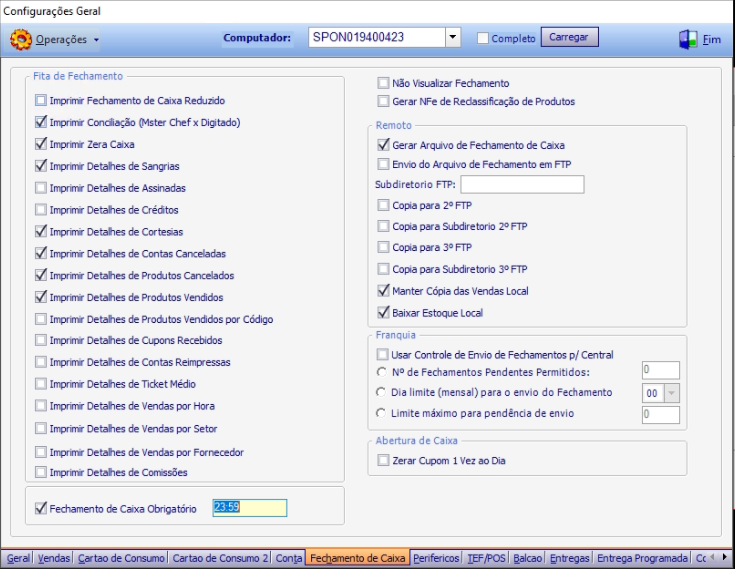This screenshot has width=735, height=569.
Task: Toggle Fechamento de Caixa Obrigatório checkbox
Action: [x=41, y=509]
